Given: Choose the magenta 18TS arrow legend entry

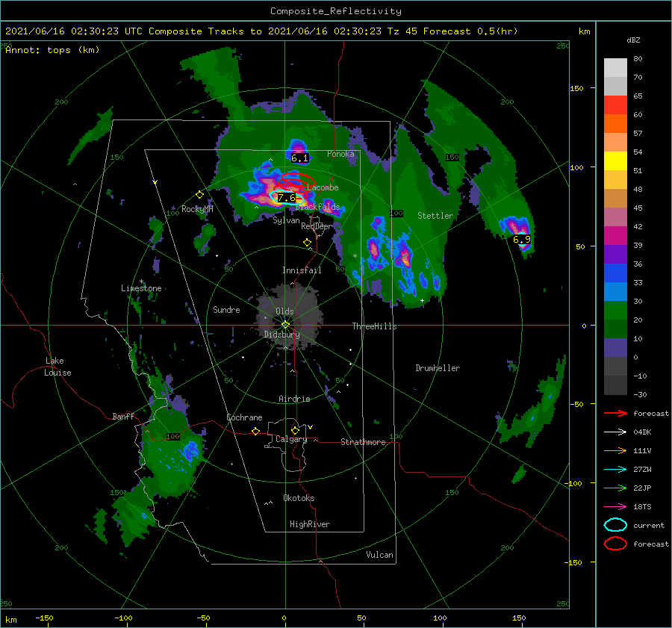Looking at the screenshot, I should (615, 507).
